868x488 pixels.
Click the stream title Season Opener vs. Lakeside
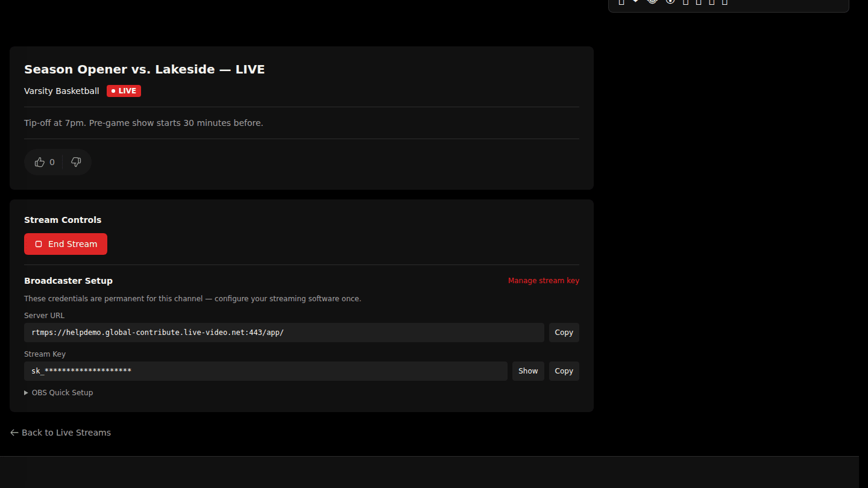pos(145,69)
